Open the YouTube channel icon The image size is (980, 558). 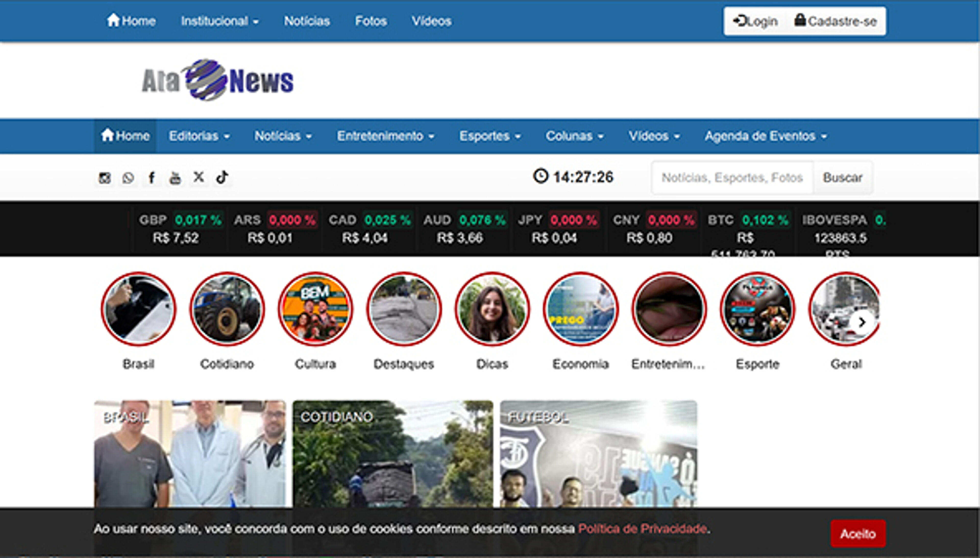point(176,177)
